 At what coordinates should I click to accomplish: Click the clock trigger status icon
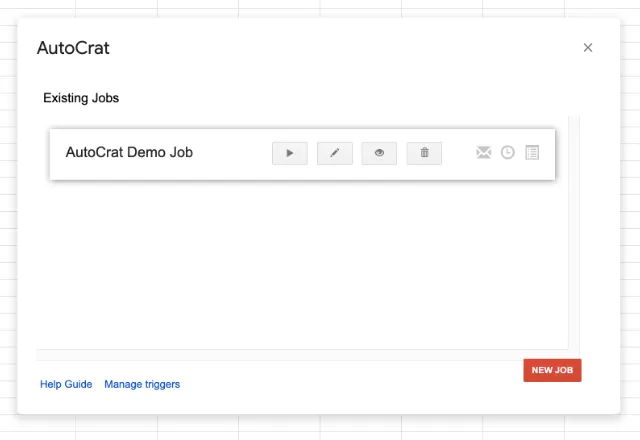(508, 153)
